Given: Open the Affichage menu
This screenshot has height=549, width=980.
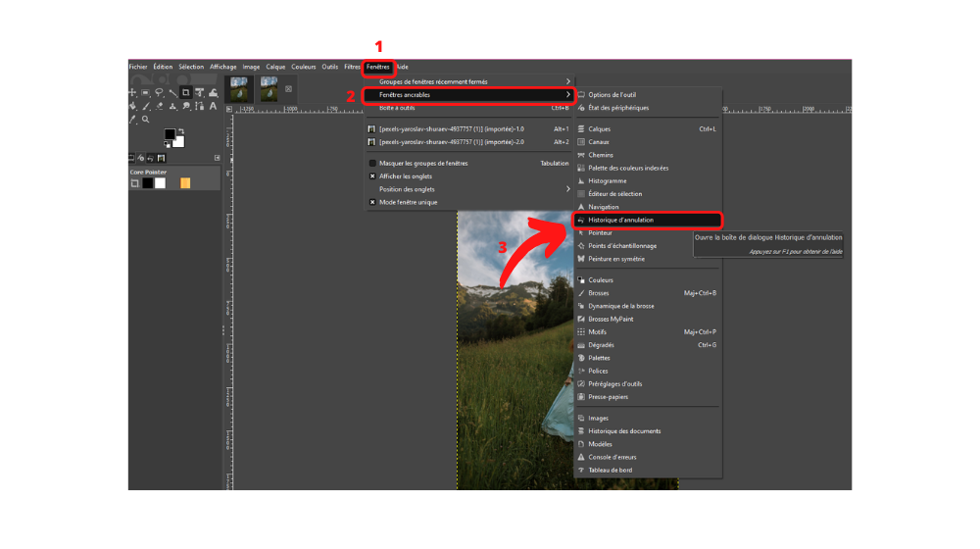Looking at the screenshot, I should pos(223,67).
